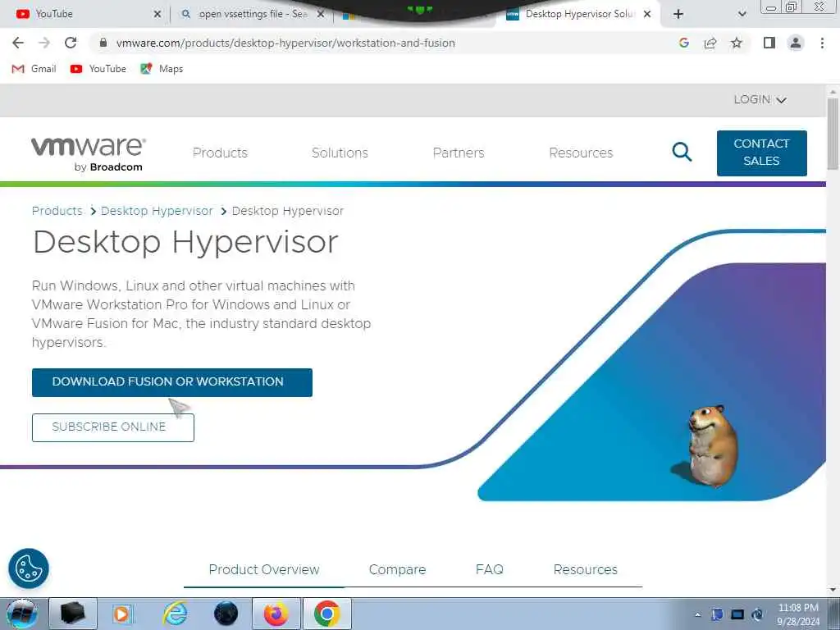Open Firefox from the taskbar
The image size is (840, 630).
tap(276, 614)
